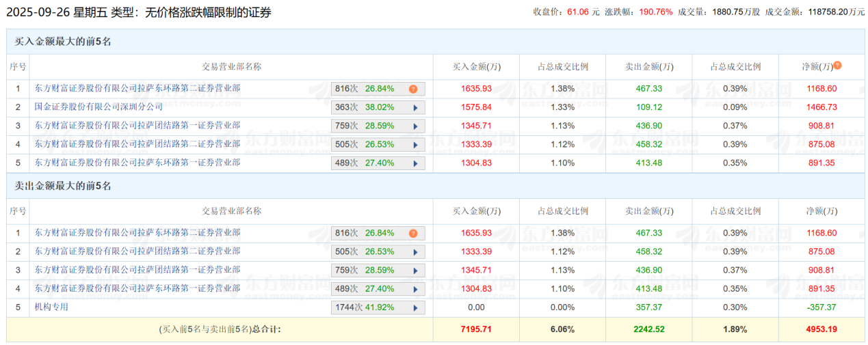Open sell-table row 4 拉萨东环路第一证券营业部 link
Screen dimensions: 868x345
pyautogui.click(x=137, y=288)
